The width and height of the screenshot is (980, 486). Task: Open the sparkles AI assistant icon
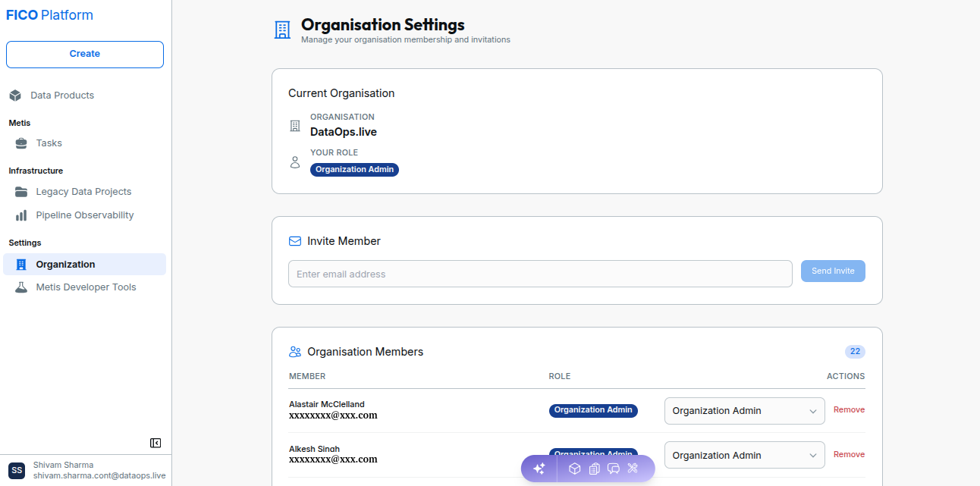(539, 469)
